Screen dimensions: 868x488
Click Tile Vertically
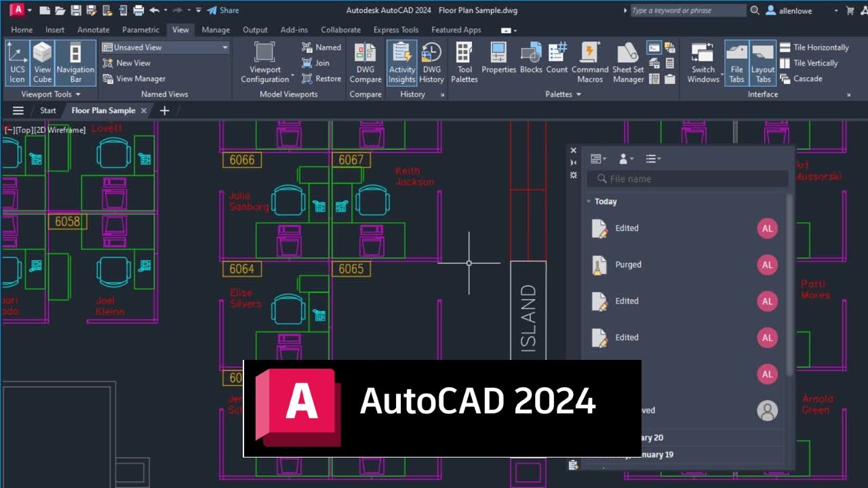pos(808,63)
